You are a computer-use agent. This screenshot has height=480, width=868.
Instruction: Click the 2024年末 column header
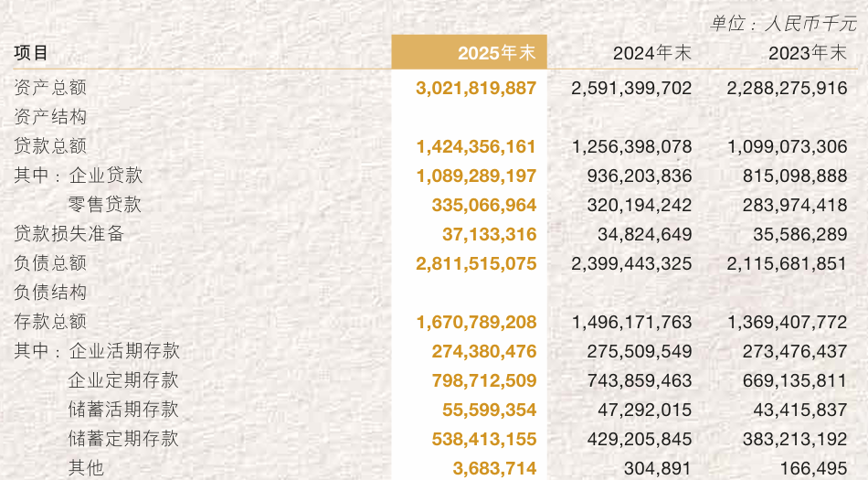(x=651, y=53)
